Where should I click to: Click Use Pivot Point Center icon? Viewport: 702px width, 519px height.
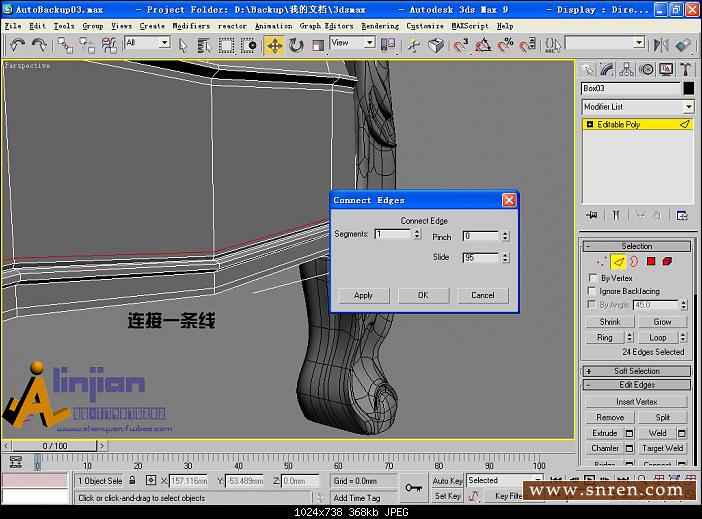pyautogui.click(x=388, y=45)
